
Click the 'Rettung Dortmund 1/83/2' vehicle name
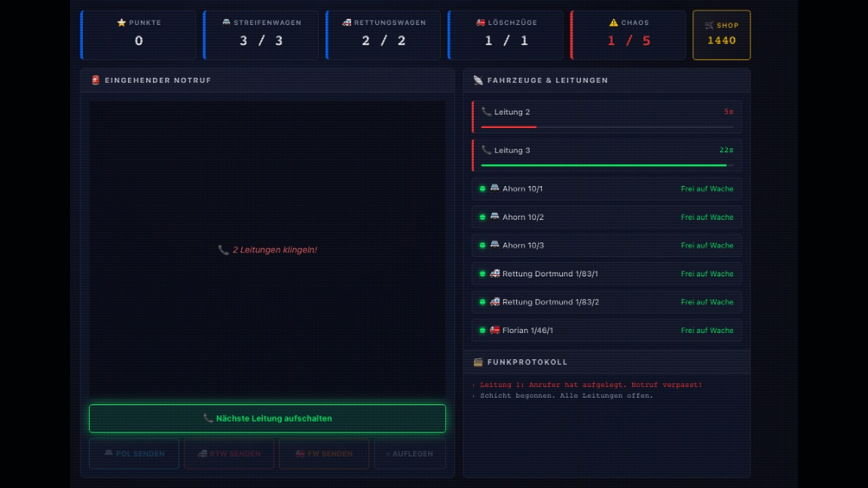point(551,302)
